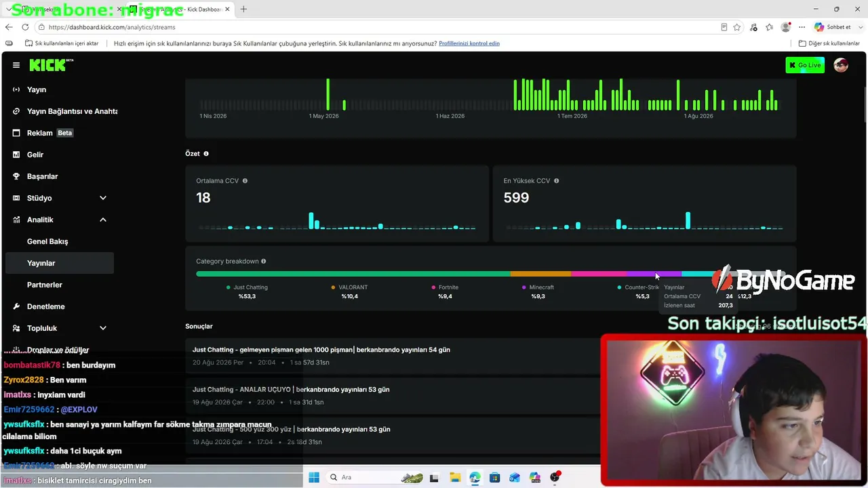Click the Başarılar trophy icon

(x=16, y=176)
